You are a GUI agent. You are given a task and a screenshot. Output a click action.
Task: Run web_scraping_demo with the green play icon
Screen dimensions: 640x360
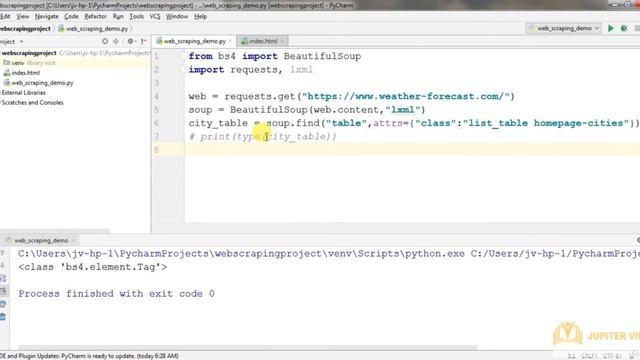[611, 28]
